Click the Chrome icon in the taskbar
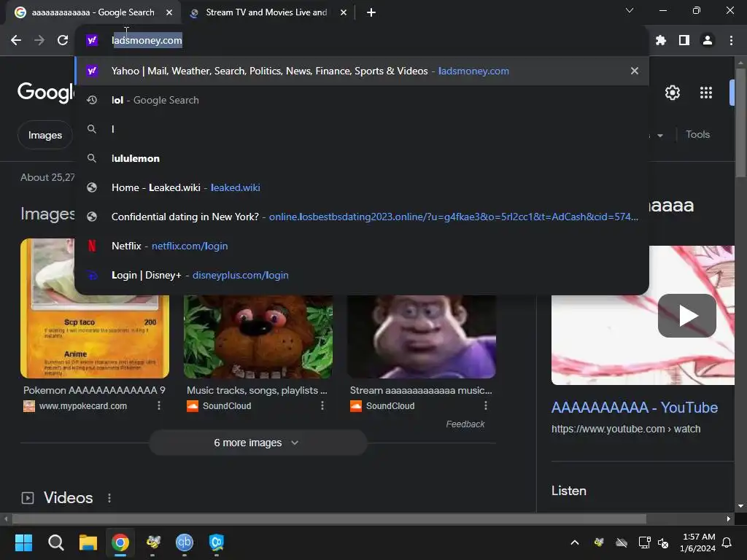The width and height of the screenshot is (747, 560). [120, 542]
